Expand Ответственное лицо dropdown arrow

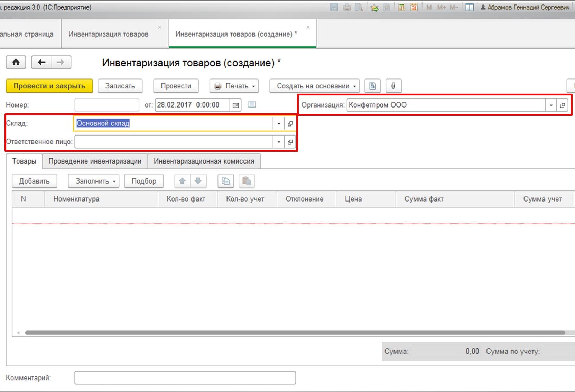(279, 142)
